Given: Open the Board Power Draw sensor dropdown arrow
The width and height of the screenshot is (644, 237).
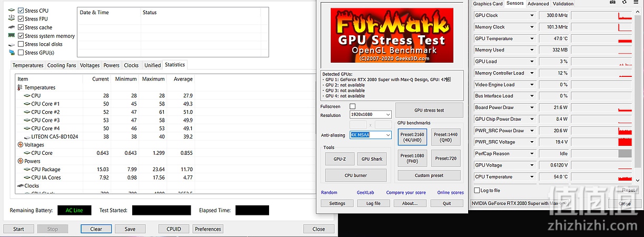Looking at the screenshot, I should point(532,107).
